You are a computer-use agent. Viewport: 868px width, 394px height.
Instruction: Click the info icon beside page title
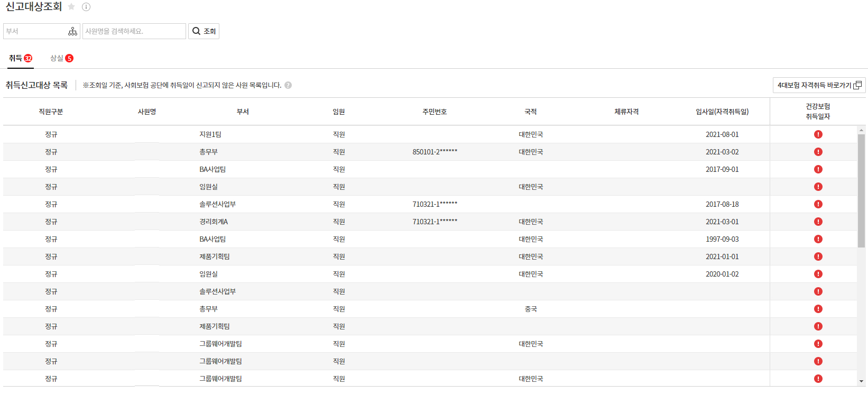click(x=86, y=7)
